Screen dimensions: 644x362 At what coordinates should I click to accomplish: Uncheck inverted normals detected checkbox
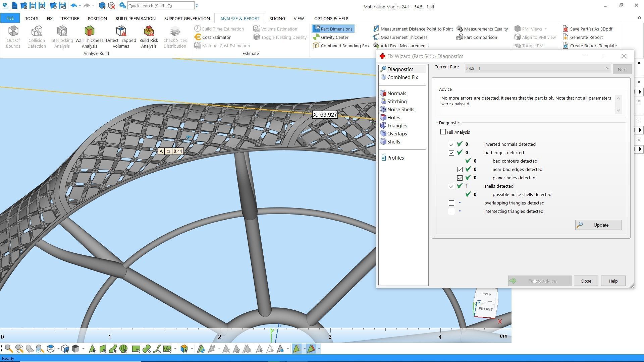click(x=451, y=144)
